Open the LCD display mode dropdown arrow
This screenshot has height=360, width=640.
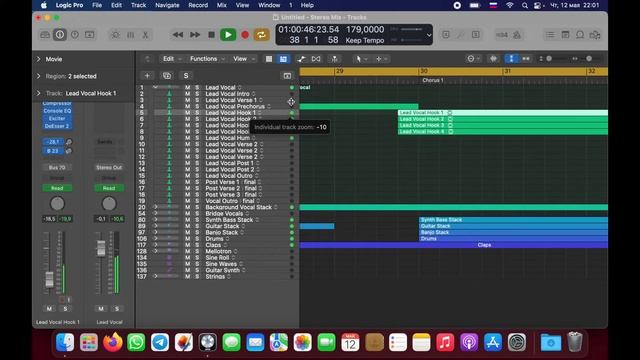click(x=429, y=35)
